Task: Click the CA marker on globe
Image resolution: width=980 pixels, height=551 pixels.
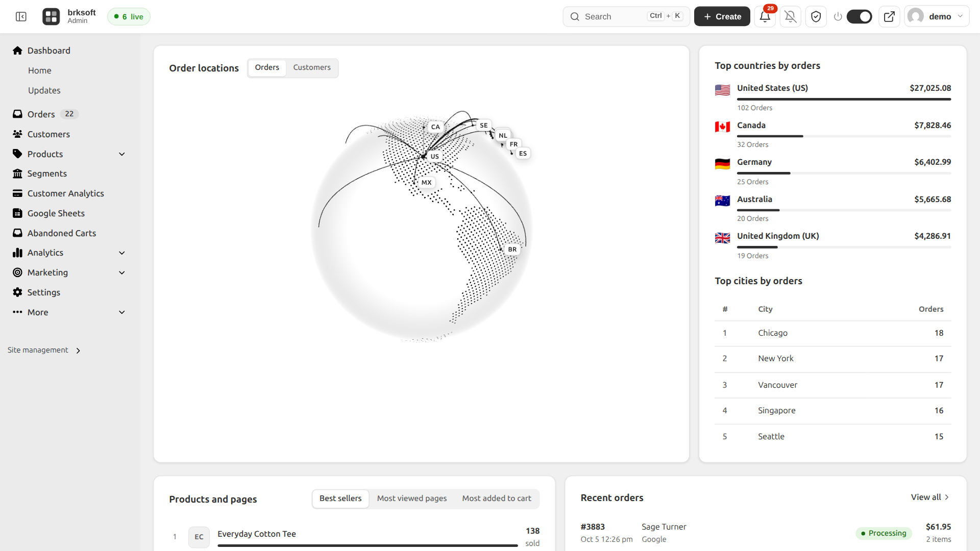Action: coord(435,127)
